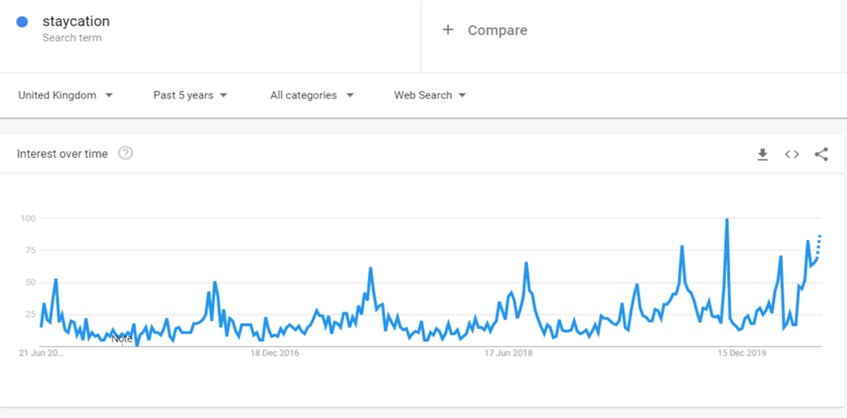Download the Interest over time data
Screen dimensions: 847x418
click(762, 154)
